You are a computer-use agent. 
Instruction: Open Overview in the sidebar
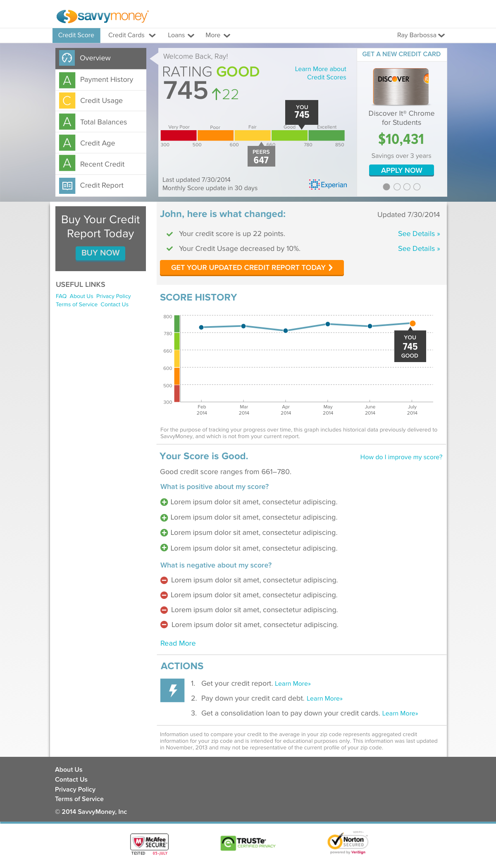101,58
